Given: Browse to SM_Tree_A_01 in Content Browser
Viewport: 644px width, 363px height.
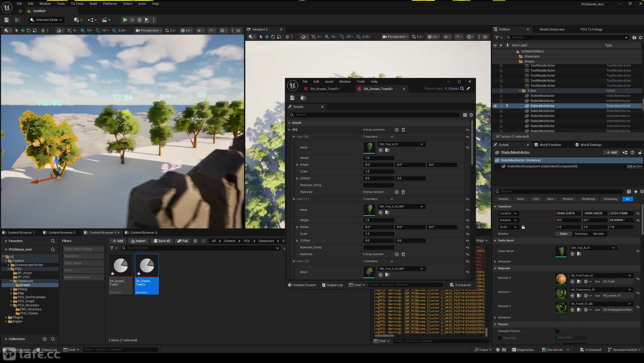Looking at the screenshot, I should (387, 150).
